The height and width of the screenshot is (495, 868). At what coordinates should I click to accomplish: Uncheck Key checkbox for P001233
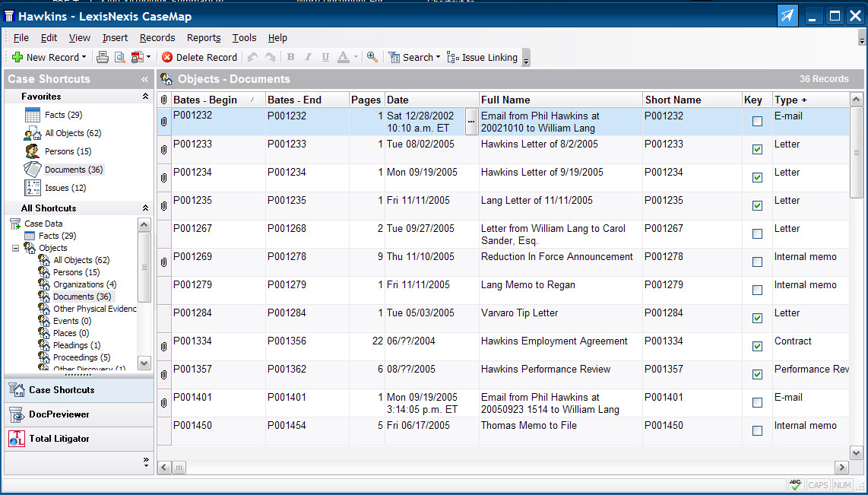757,150
